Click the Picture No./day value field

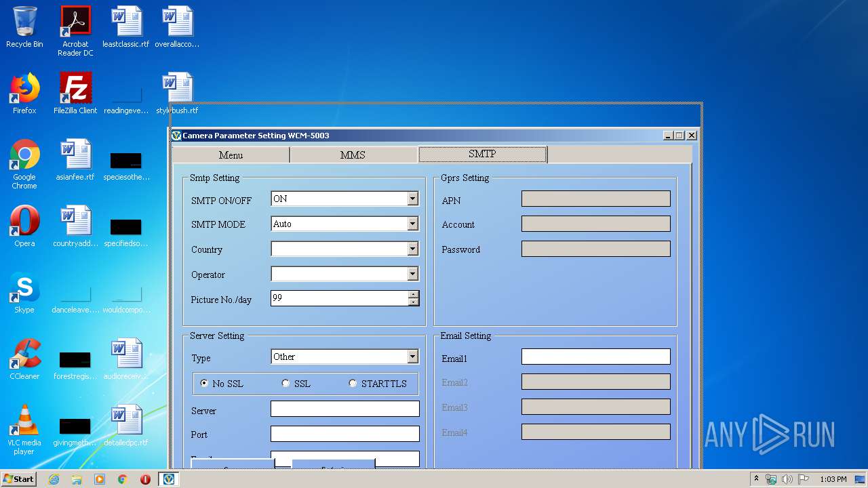[339, 298]
